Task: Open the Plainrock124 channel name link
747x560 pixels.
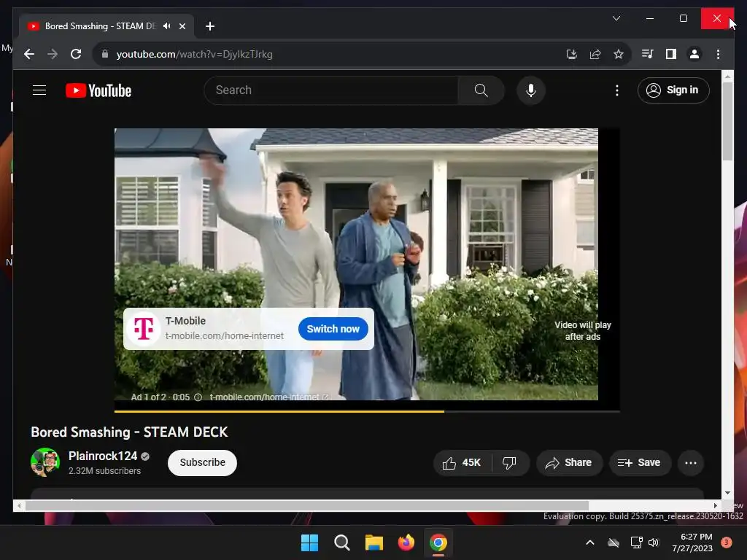Action: [x=103, y=456]
